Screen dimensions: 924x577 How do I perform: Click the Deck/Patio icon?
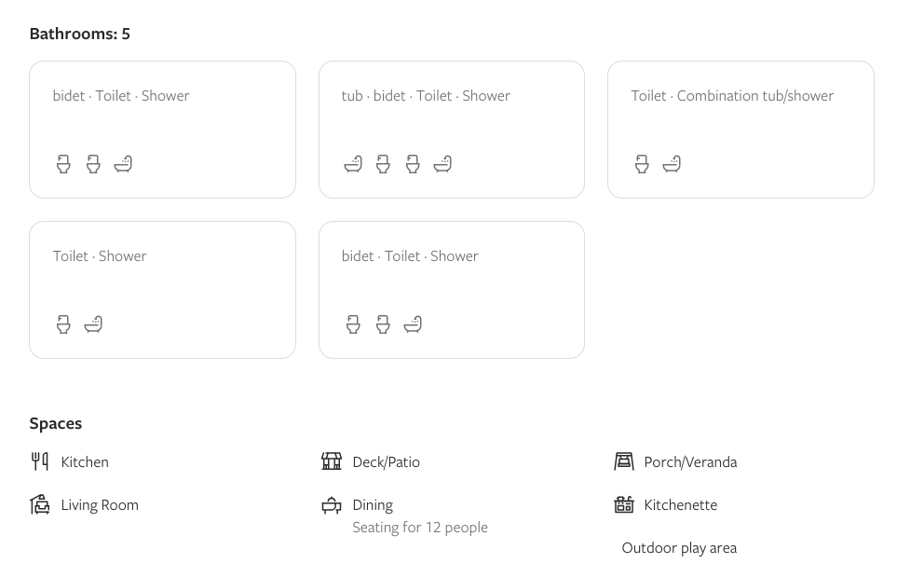332,461
